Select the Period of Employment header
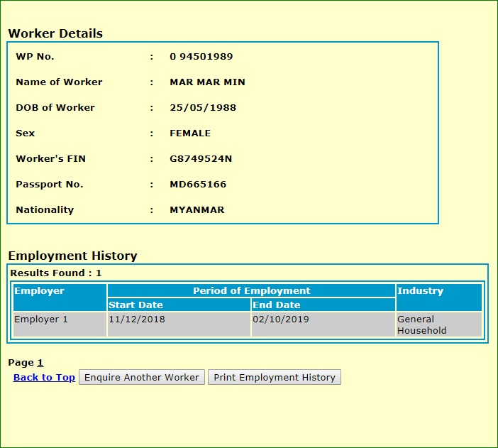The height and width of the screenshot is (448, 498). point(251,291)
